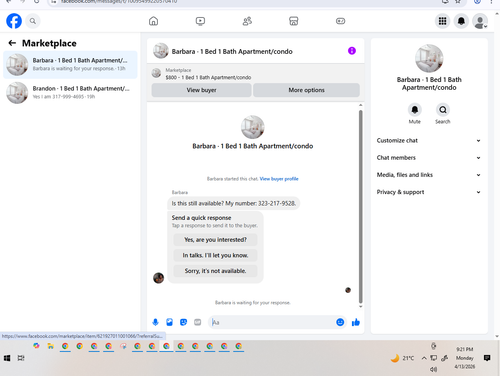Click the network tray icon
500x376 pixels.
(x=434, y=358)
